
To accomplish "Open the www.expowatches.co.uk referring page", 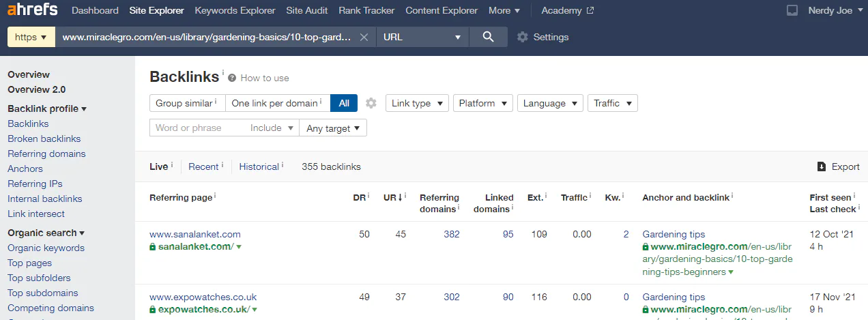I will [x=203, y=297].
